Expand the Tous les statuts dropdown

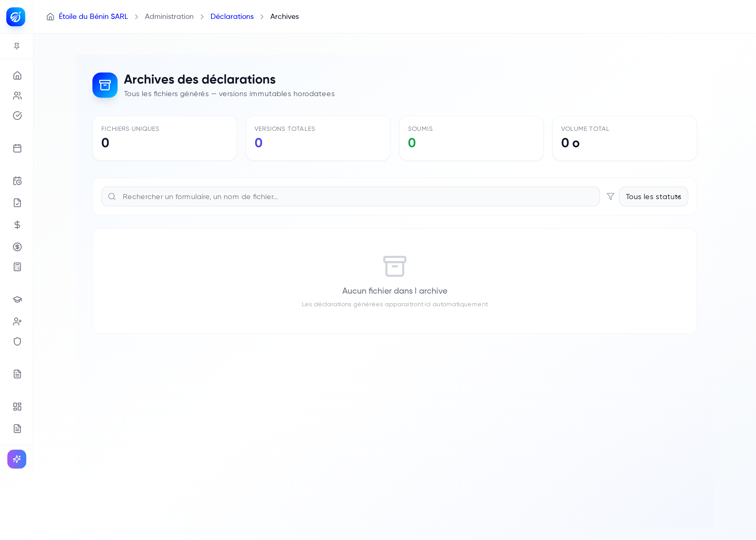(653, 196)
